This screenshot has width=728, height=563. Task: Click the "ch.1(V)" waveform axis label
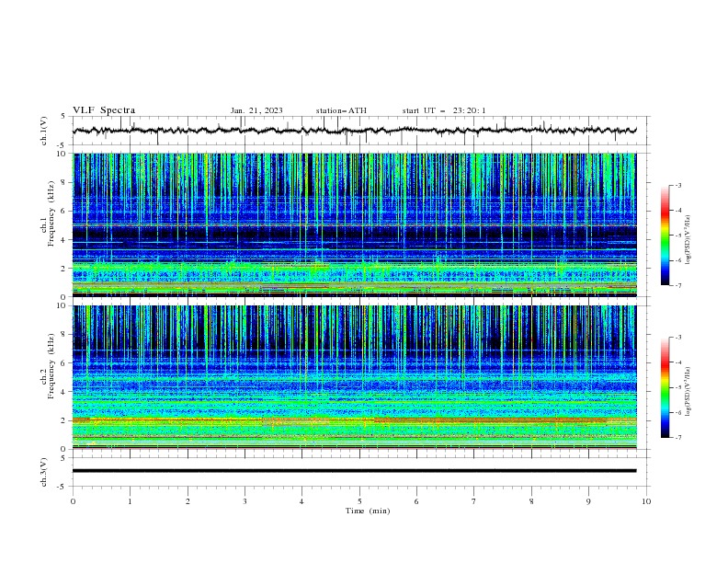(44, 131)
